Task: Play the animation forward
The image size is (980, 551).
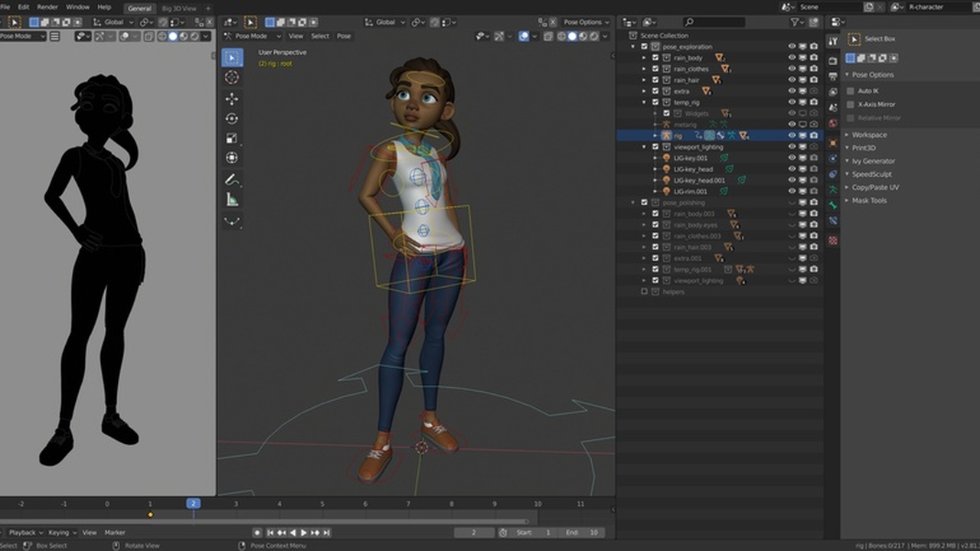Action: click(303, 532)
